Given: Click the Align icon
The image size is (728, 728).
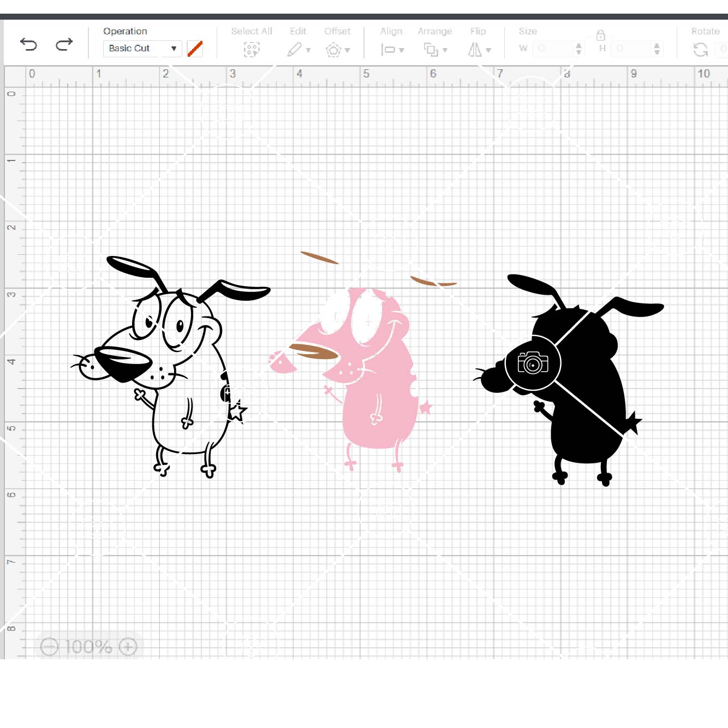Looking at the screenshot, I should (x=388, y=50).
